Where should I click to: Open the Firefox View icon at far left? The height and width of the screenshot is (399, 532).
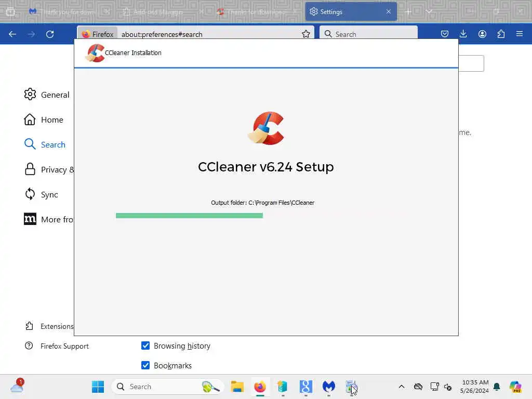tap(10, 11)
